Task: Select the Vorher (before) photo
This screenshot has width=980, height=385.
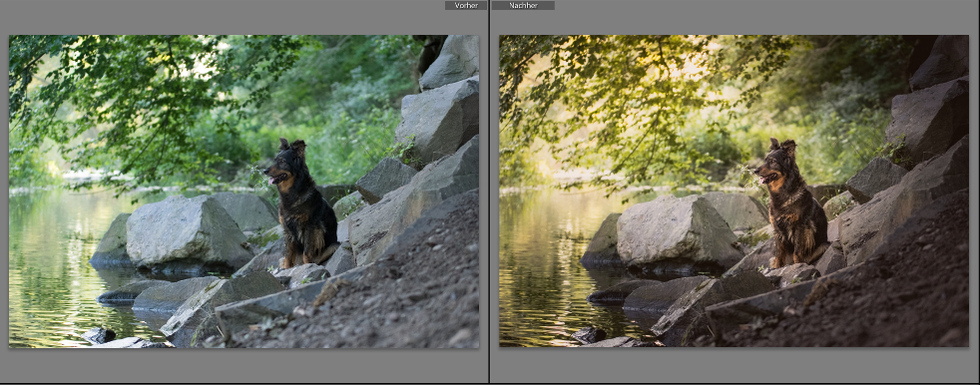Action: click(x=244, y=192)
